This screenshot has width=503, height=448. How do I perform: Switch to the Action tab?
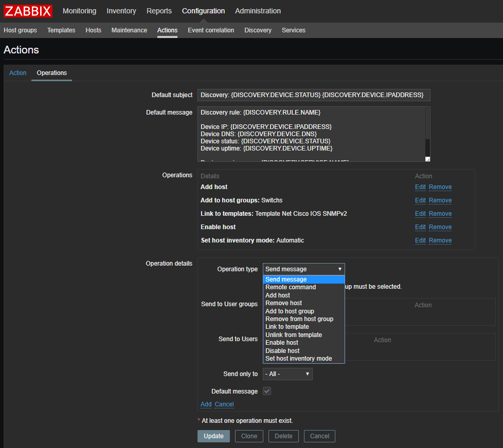17,73
